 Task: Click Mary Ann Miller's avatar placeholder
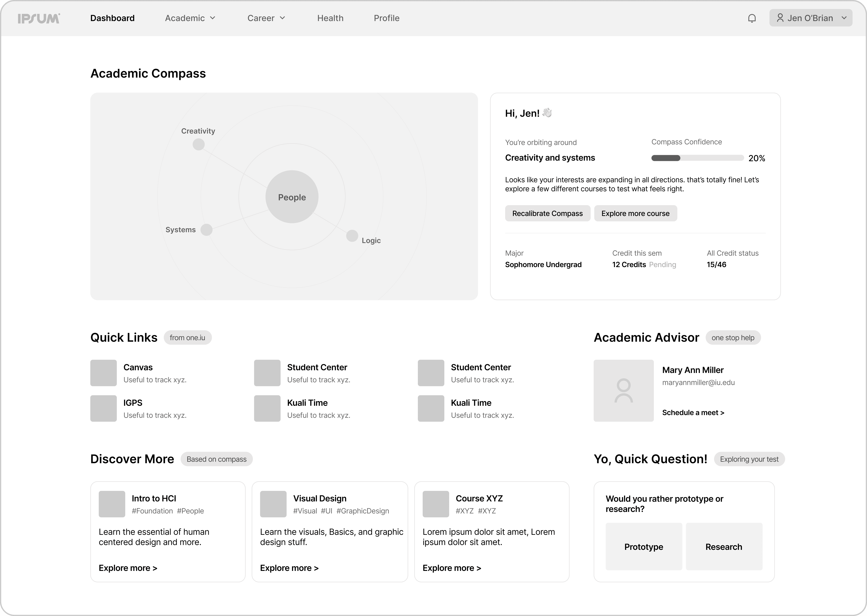623,391
